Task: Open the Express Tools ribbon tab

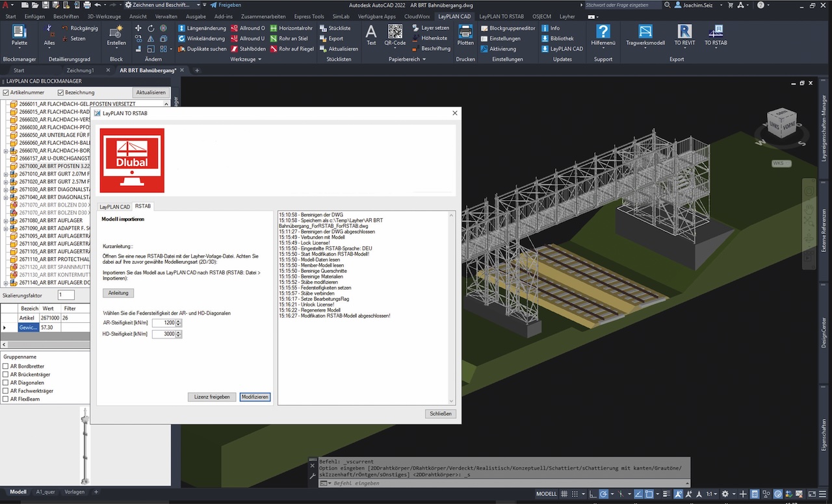Action: pos(309,16)
